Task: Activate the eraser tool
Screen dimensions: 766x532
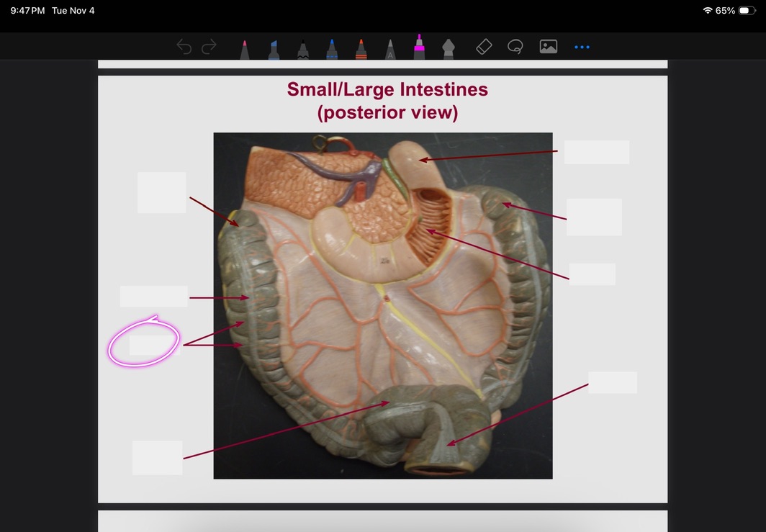Action: pyautogui.click(x=484, y=47)
